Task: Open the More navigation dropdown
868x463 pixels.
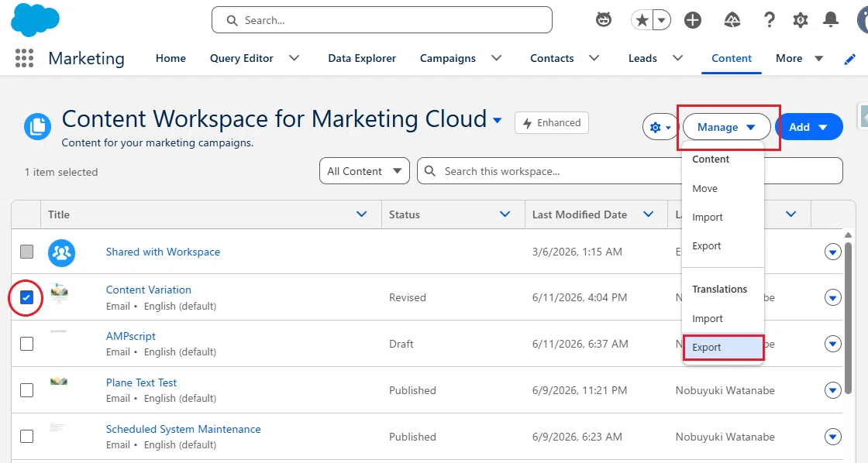Action: pos(799,58)
